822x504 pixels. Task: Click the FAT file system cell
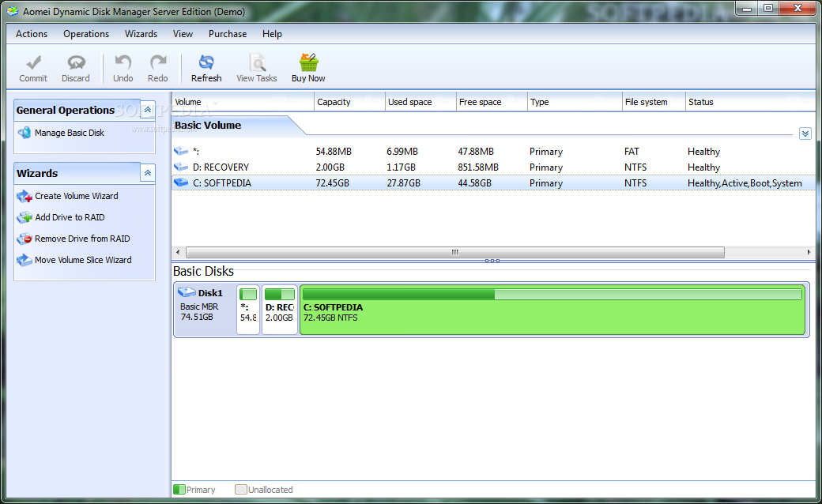pos(632,152)
